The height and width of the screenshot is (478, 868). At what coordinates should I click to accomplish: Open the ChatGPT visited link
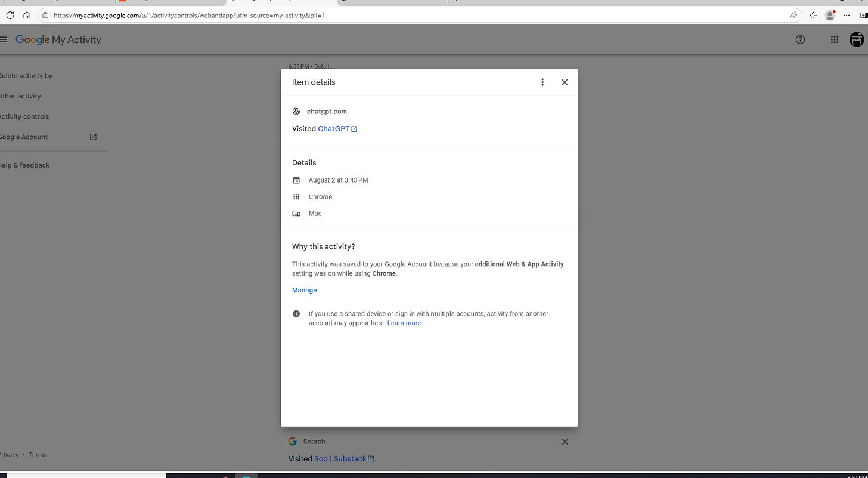coord(337,129)
